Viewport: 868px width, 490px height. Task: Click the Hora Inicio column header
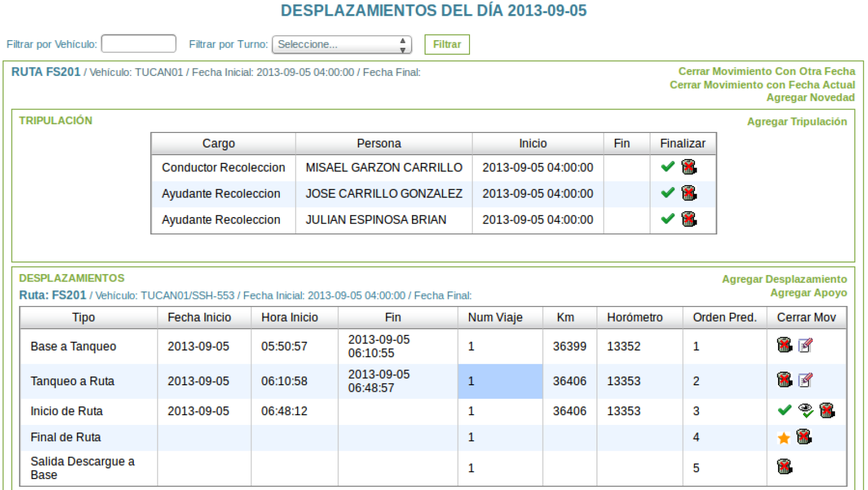click(x=294, y=317)
